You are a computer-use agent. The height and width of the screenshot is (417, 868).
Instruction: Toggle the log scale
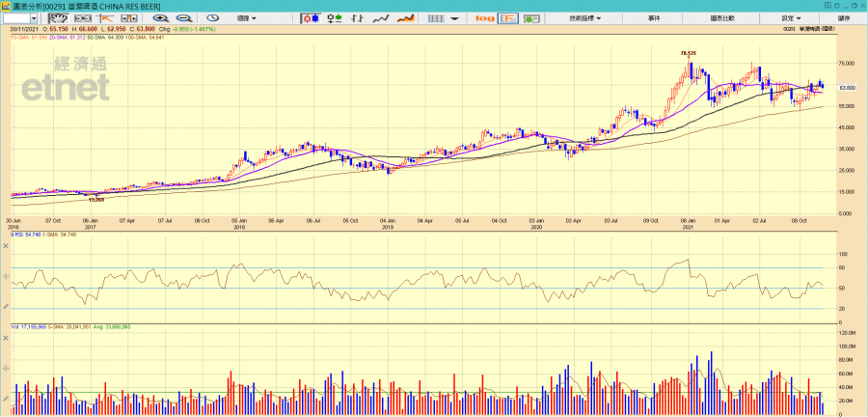[x=484, y=18]
